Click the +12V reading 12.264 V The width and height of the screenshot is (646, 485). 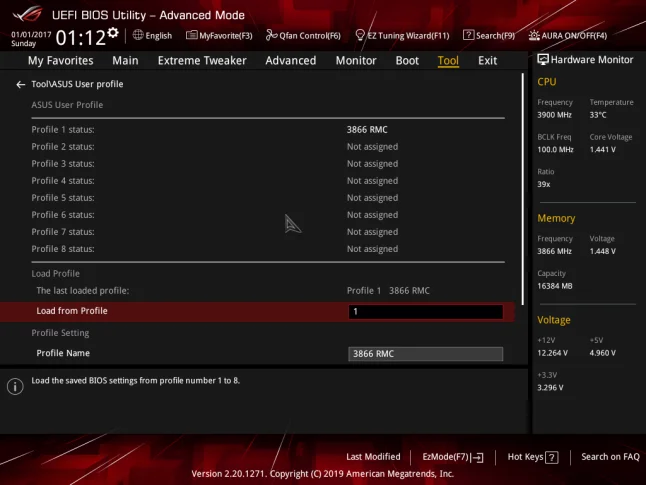tap(552, 353)
